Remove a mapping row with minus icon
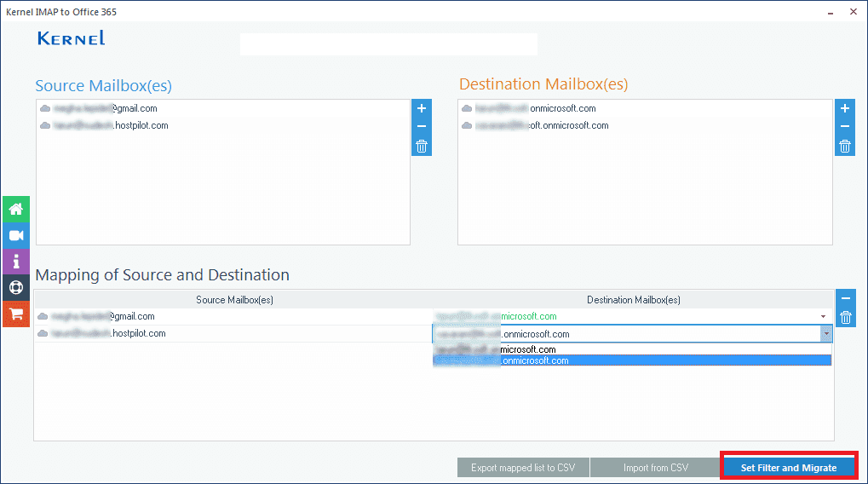Screen dimensions: 868x484 tap(845, 298)
